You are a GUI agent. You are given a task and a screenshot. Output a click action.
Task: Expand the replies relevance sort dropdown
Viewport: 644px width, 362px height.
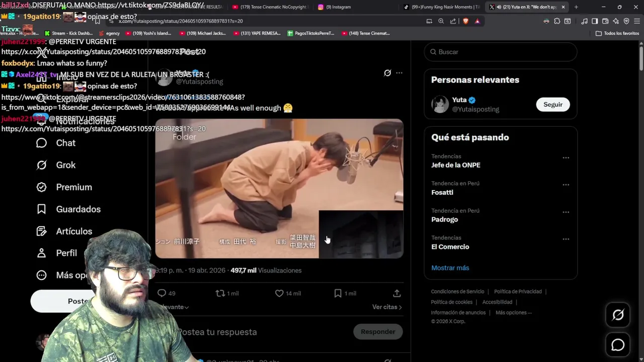click(x=174, y=307)
